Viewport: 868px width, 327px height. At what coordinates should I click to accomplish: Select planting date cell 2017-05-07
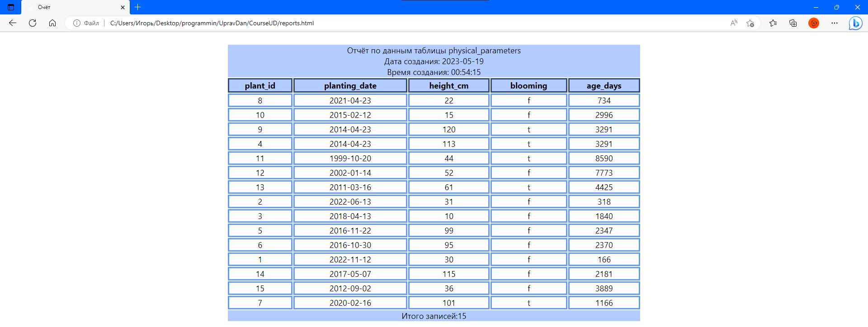coord(350,274)
